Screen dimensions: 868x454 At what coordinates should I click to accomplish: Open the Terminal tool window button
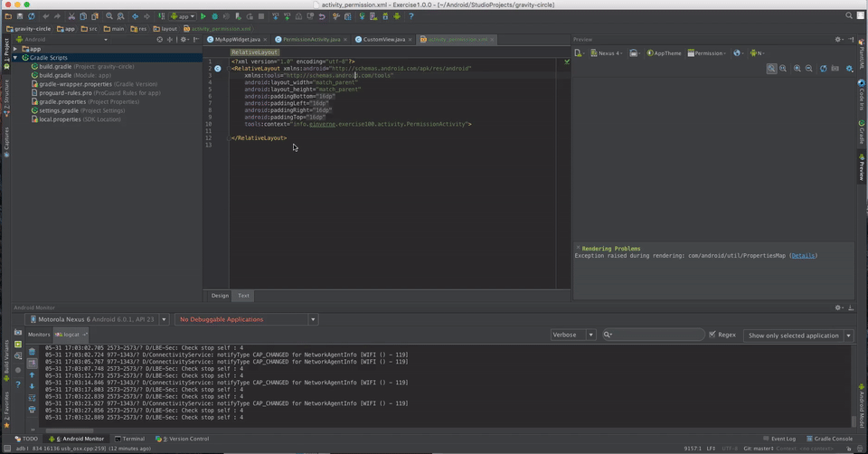tap(133, 439)
